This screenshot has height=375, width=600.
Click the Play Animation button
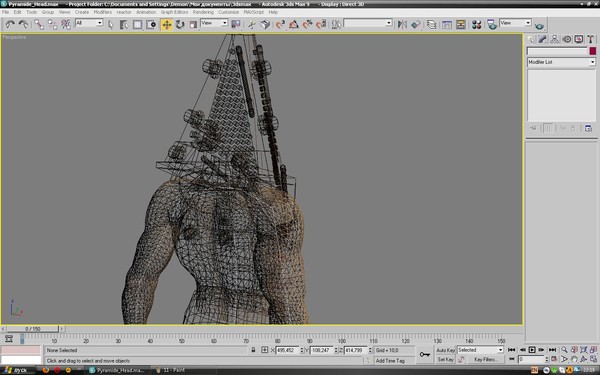pyautogui.click(x=532, y=350)
